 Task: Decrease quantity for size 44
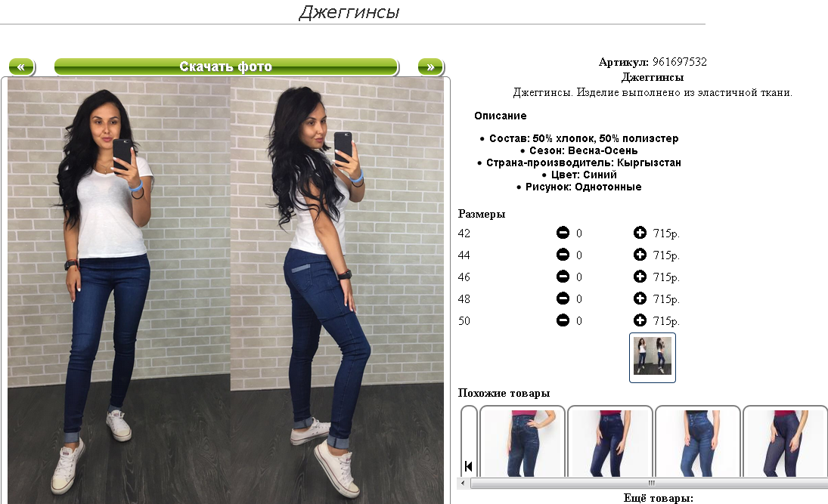pyautogui.click(x=563, y=255)
